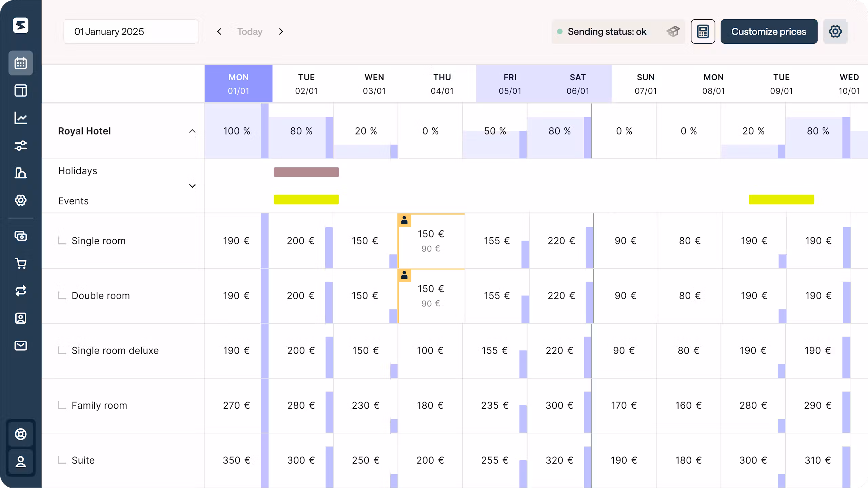Open the line chart analytics icon
Viewport: 868px width, 488px height.
coord(21,118)
